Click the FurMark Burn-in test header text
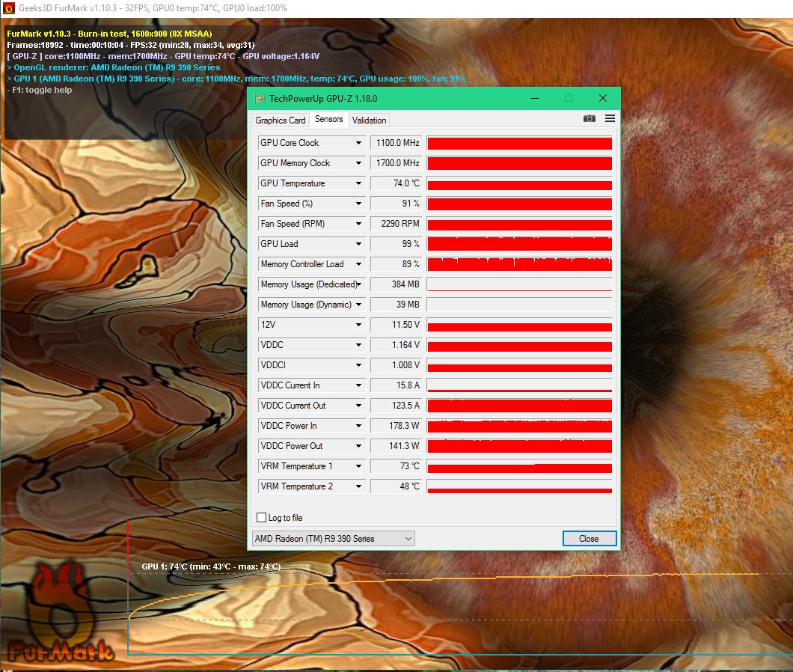793x672 pixels. (109, 34)
